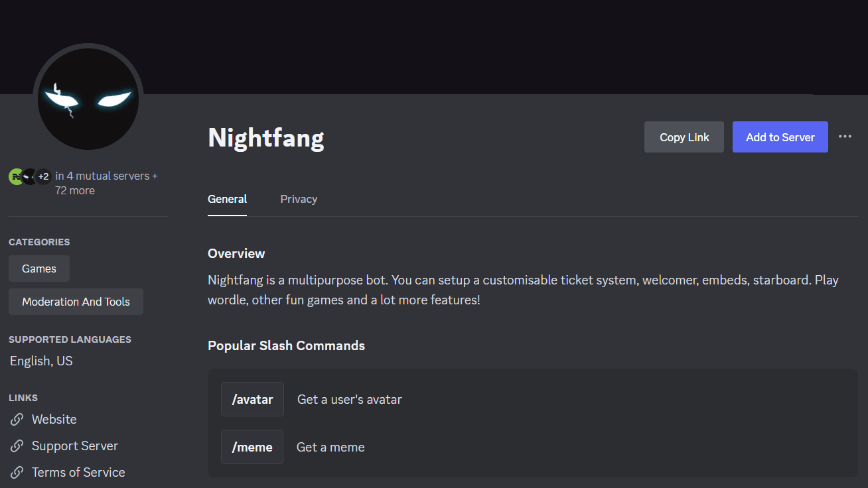The height and width of the screenshot is (488, 868).
Task: Select the /meme slash command
Action: click(x=252, y=447)
